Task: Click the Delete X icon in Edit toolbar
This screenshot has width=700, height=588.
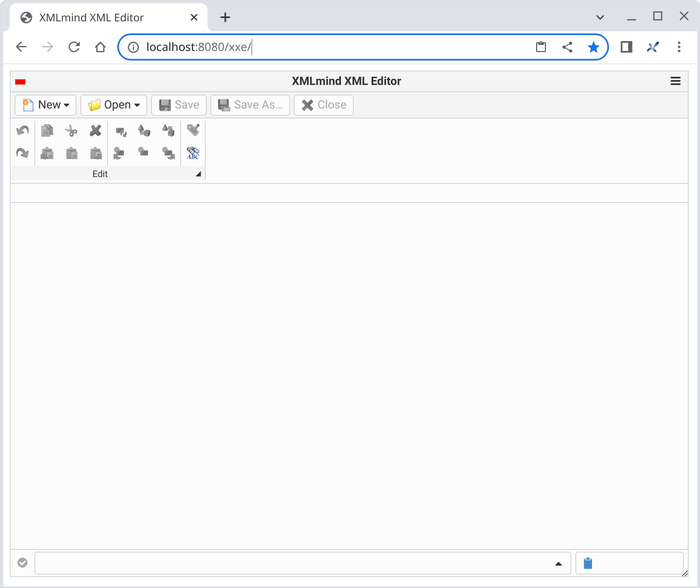Action: point(95,130)
